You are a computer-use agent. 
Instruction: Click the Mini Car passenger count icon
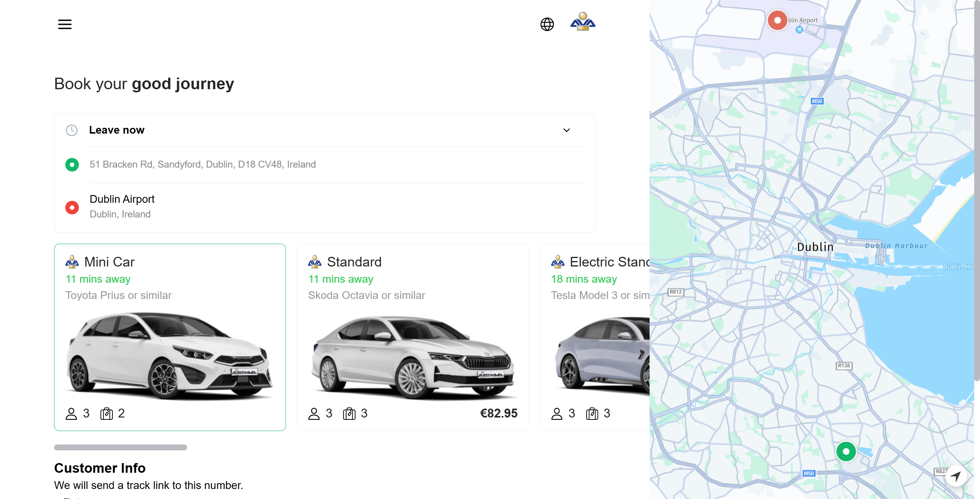click(71, 414)
